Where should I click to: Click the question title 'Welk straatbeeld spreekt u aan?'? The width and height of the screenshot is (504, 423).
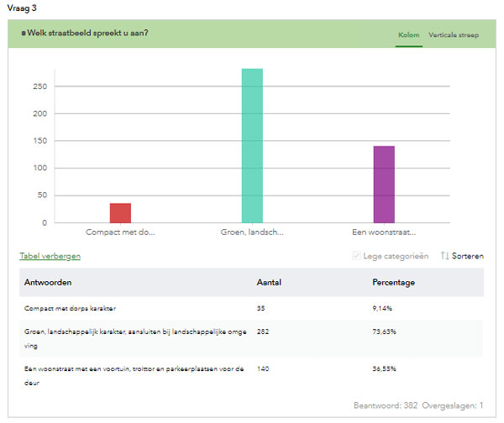click(x=87, y=33)
